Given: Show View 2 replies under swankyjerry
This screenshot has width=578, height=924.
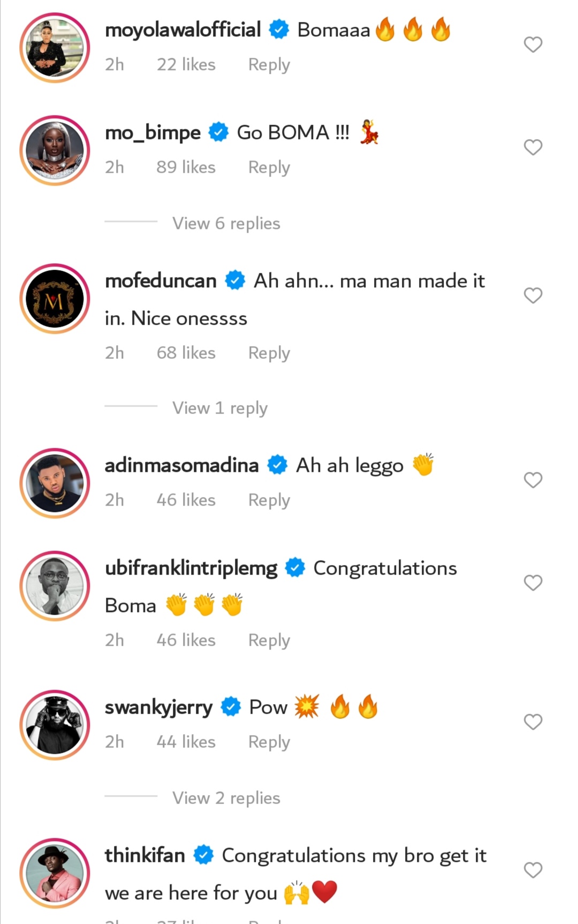Looking at the screenshot, I should [226, 798].
